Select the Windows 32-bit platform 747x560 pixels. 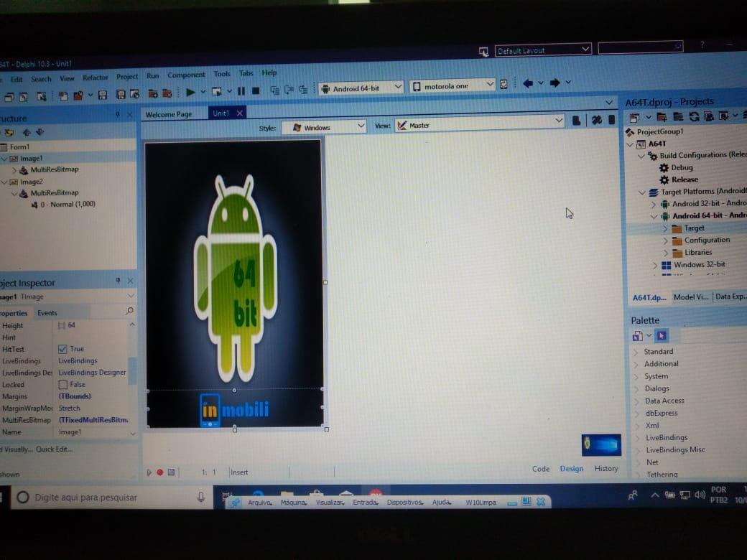pyautogui.click(x=700, y=264)
